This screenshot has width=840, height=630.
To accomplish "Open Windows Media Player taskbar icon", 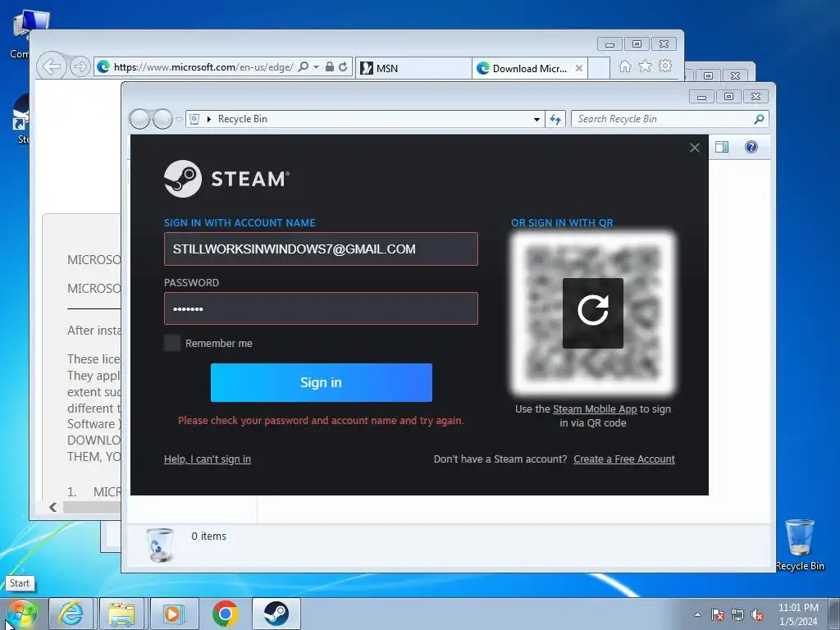I will (173, 614).
